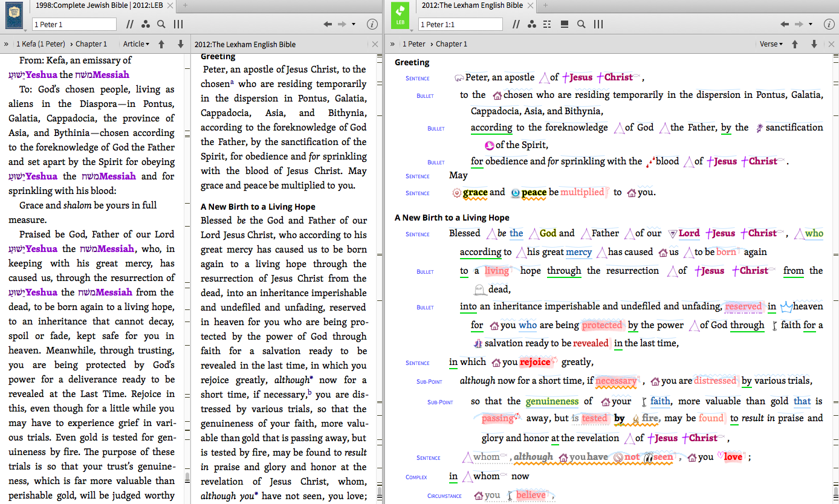This screenshot has width=839, height=504.
Task: Click the word "genuineness" in the right LEB panel
Action: [x=552, y=401]
